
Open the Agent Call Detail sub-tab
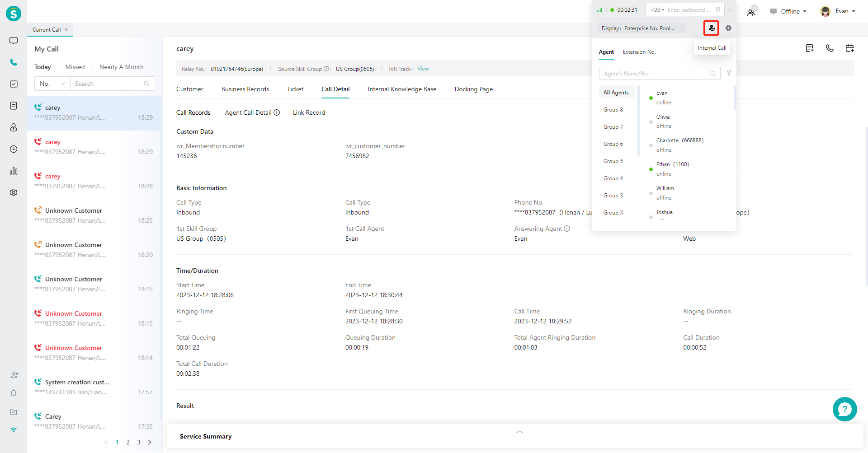click(x=248, y=112)
